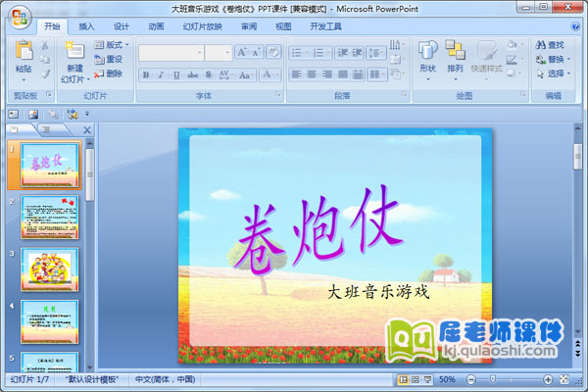588x392 pixels.
Task: Click Select (选择) in editing group
Action: (x=553, y=73)
